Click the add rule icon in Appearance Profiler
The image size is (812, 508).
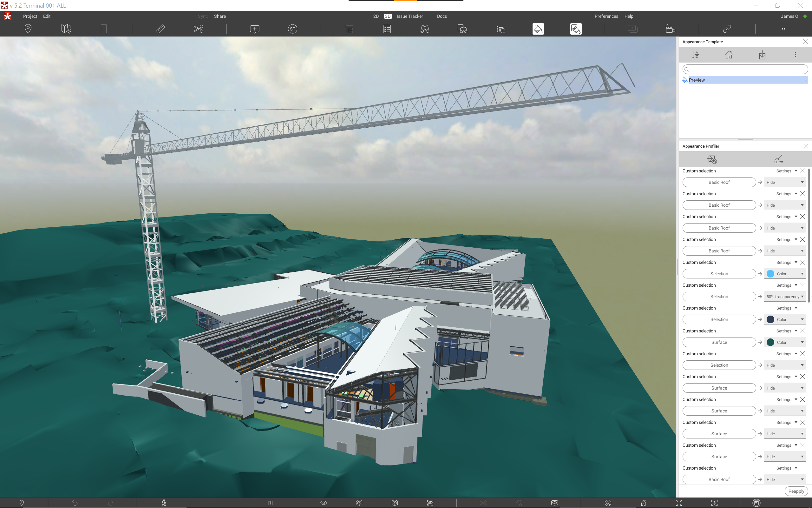pos(712,159)
